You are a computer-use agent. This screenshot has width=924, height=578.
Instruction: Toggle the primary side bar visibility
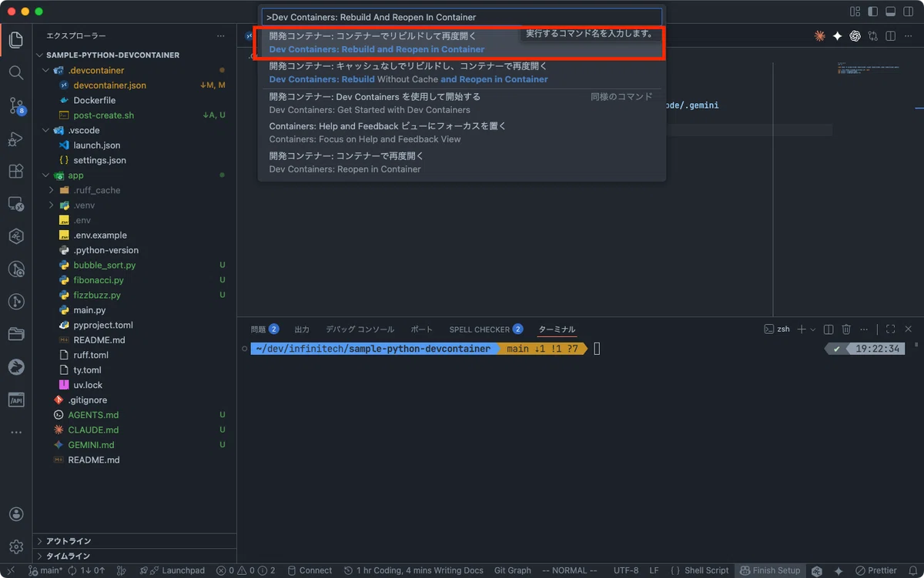pyautogui.click(x=872, y=12)
